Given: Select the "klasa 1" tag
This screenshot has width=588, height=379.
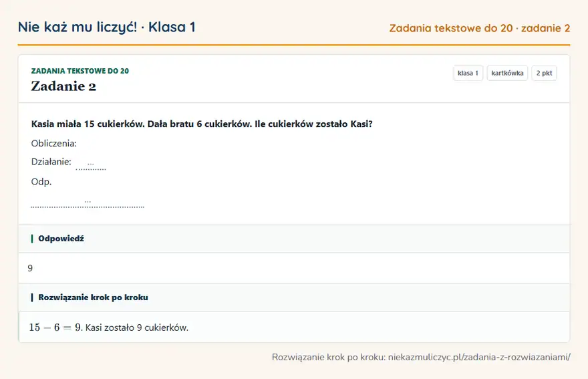Looking at the screenshot, I should [468, 73].
